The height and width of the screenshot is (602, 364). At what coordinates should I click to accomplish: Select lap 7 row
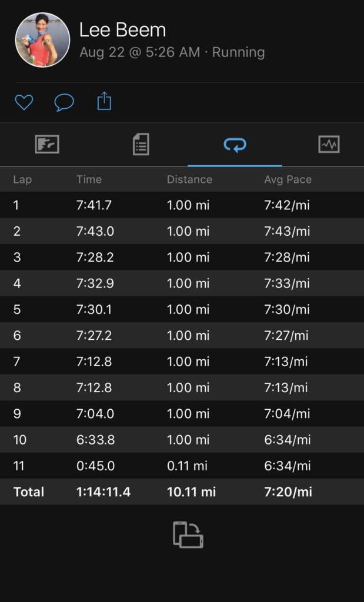(182, 362)
